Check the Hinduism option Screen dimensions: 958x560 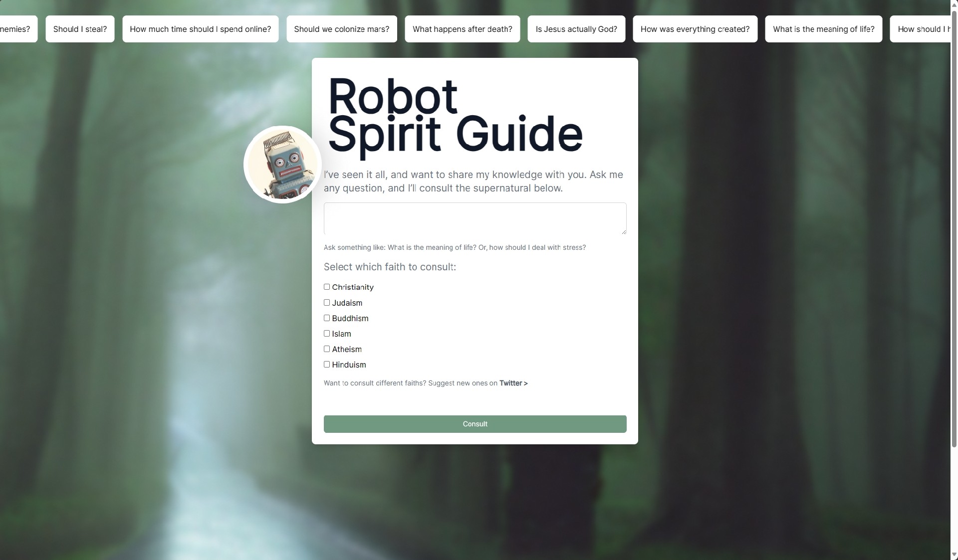coord(327,365)
